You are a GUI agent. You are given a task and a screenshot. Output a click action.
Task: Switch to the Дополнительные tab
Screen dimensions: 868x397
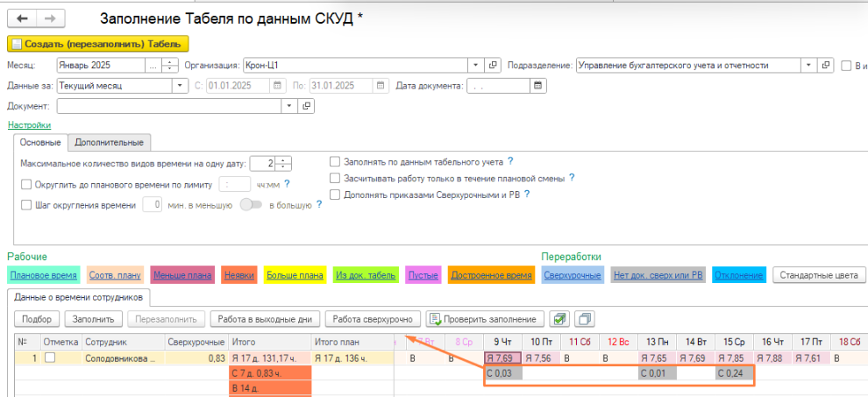pyautogui.click(x=110, y=142)
